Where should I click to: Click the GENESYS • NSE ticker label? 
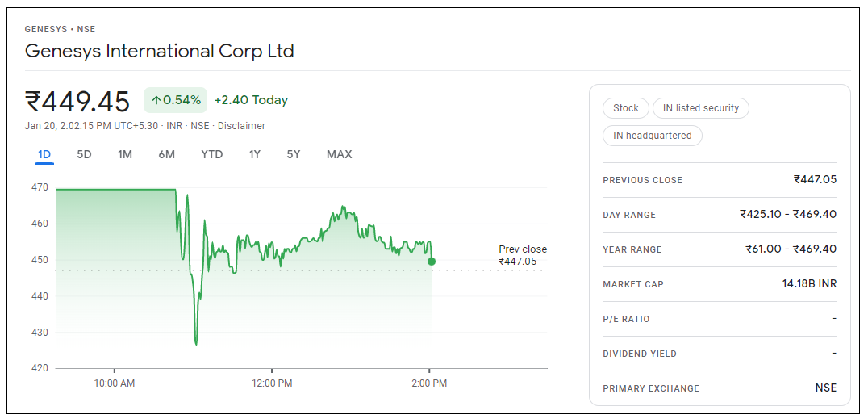pyautogui.click(x=60, y=29)
